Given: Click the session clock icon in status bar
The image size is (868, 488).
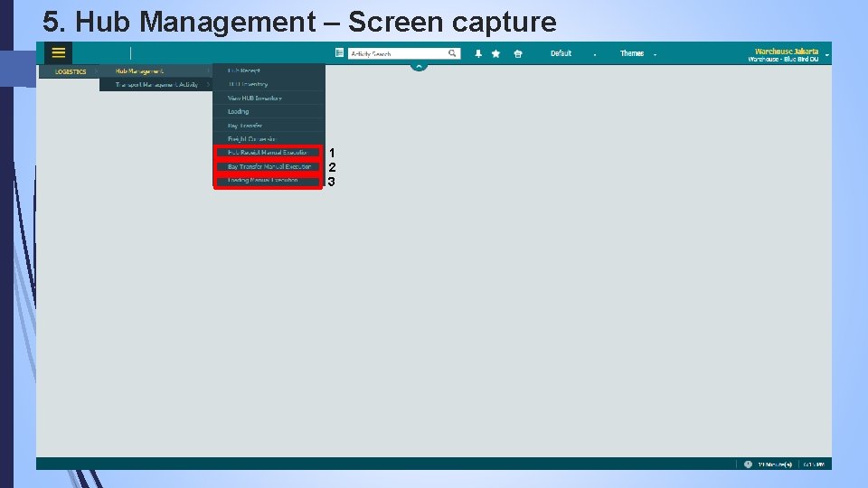Looking at the screenshot, I should (748, 465).
